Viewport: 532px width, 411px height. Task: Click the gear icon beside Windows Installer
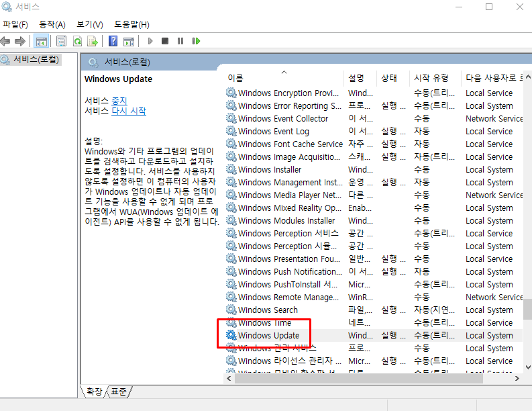[x=231, y=169]
